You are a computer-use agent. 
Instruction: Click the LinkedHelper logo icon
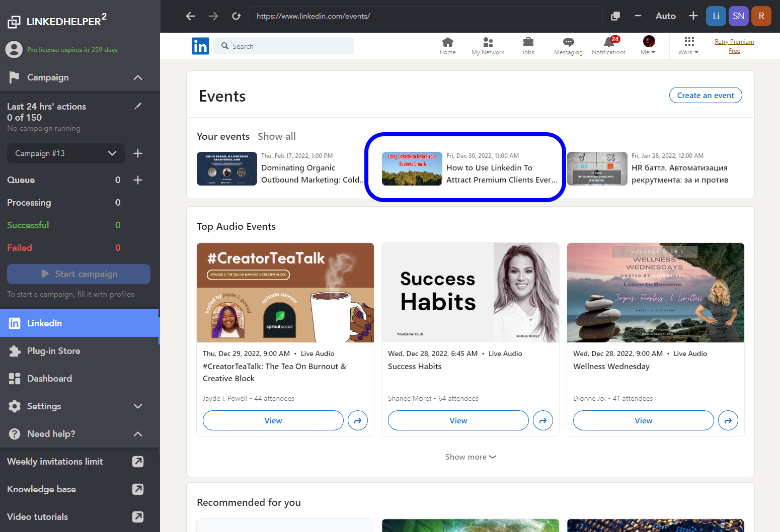[x=14, y=22]
